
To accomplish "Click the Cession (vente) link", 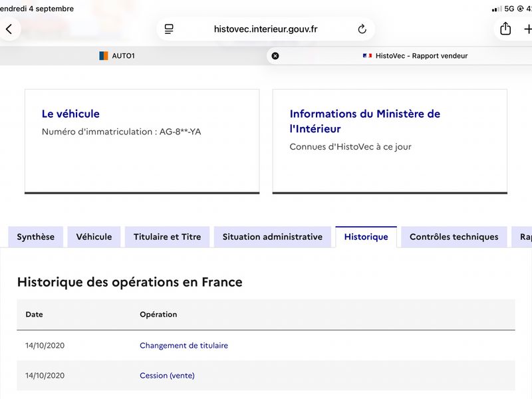I will [x=168, y=376].
